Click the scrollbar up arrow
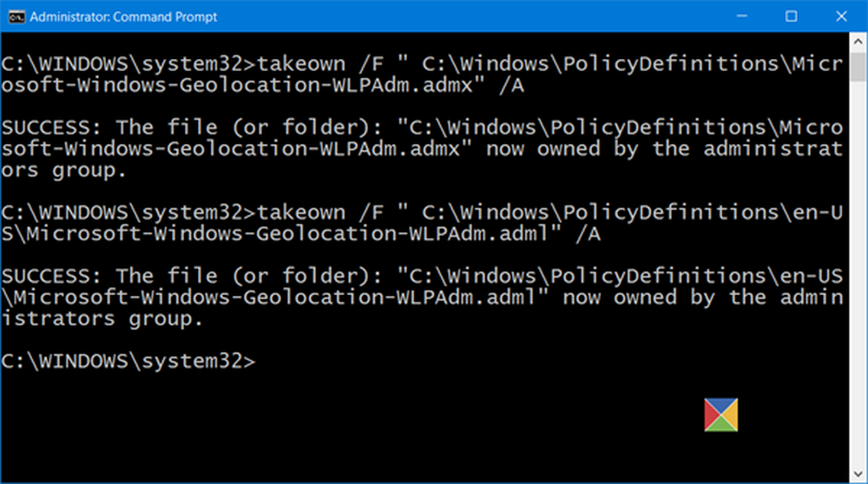The width and height of the screenshot is (868, 484). 858,41
